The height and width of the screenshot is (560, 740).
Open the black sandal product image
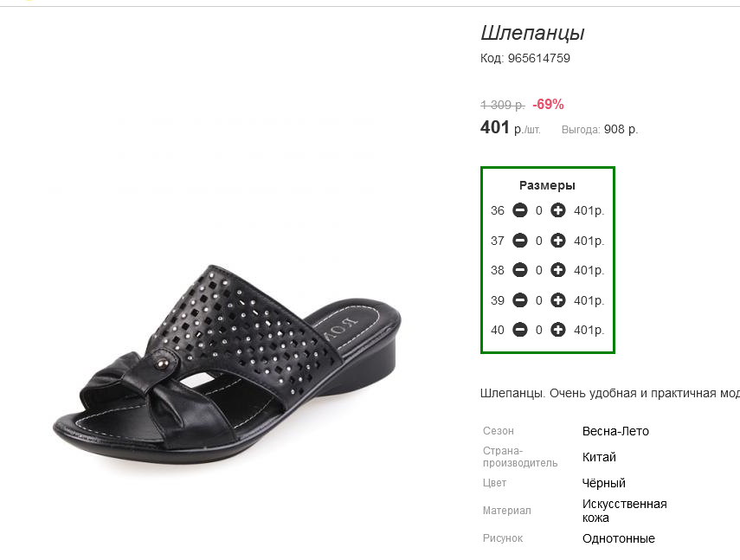click(227, 357)
